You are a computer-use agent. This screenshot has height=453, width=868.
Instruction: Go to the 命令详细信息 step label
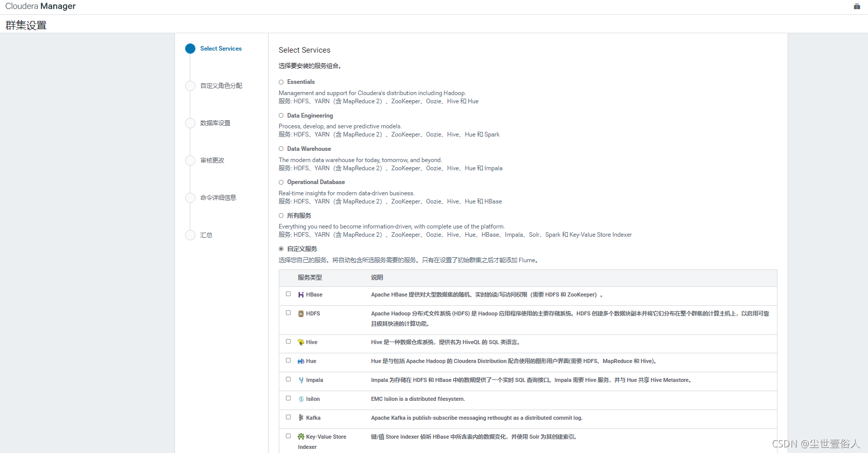tap(218, 198)
